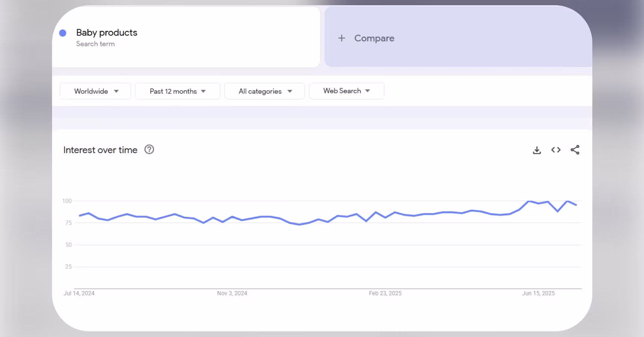Select the 50 y-axis value label

click(69, 245)
